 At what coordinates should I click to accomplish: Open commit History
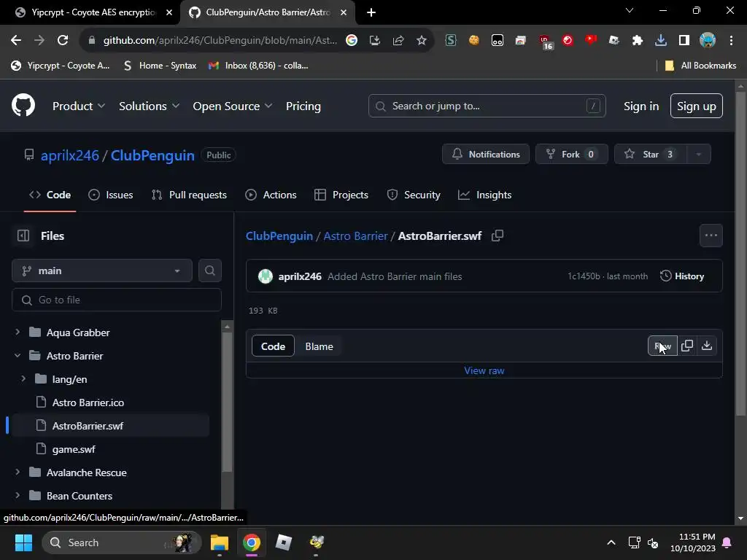pyautogui.click(x=682, y=276)
